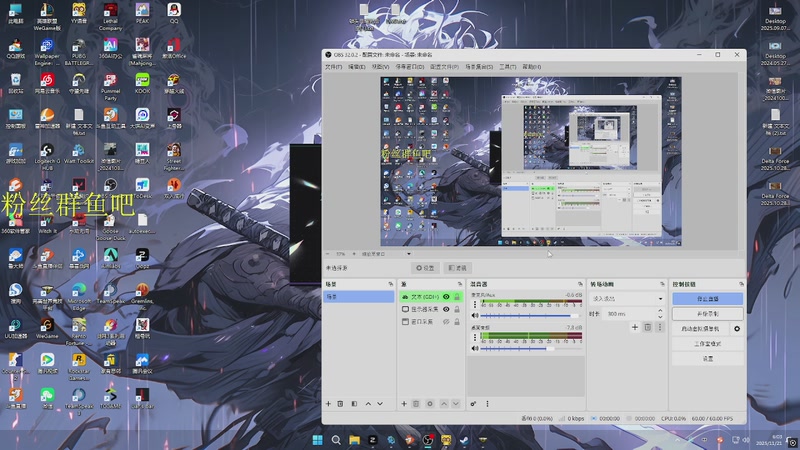Move scene up with Scenes panel up arrow
800x450 pixels.
pyautogui.click(x=368, y=404)
